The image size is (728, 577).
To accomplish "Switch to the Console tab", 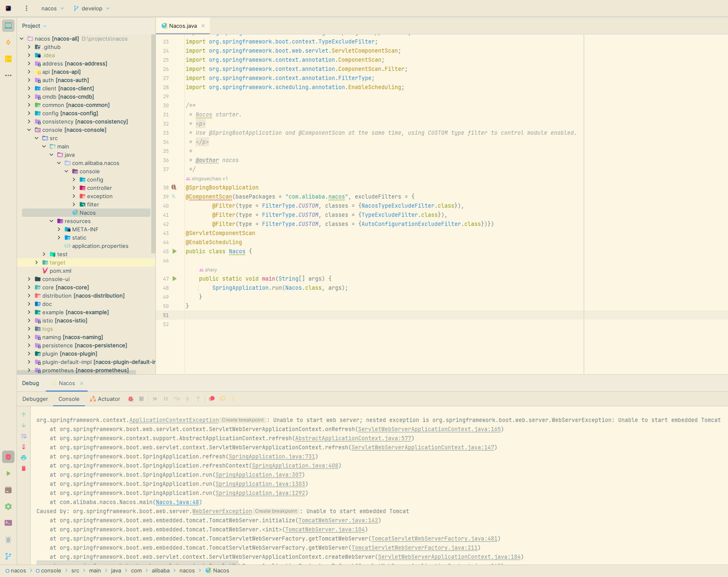I will tap(69, 399).
